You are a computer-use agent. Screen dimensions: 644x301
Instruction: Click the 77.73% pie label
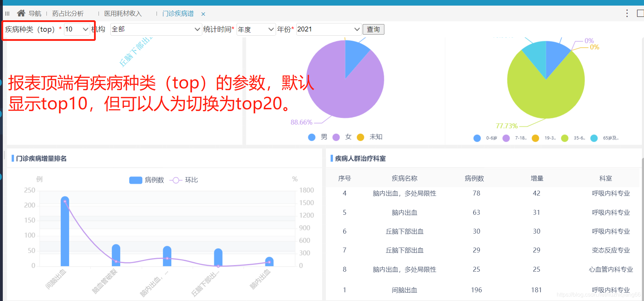pos(507,126)
